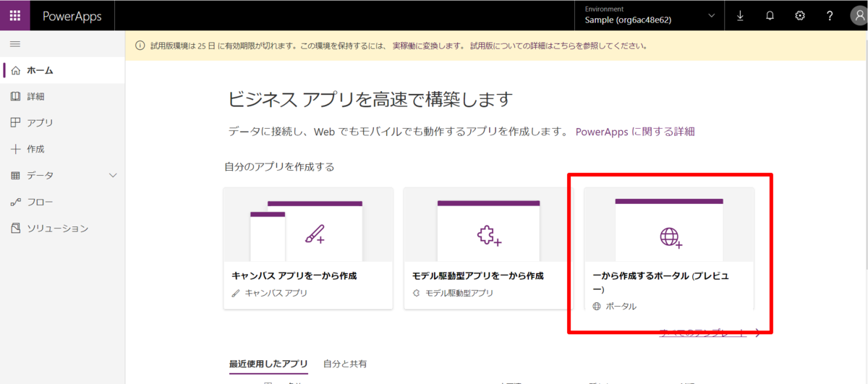Click キャンバス アプリを一から作成 title

point(294,276)
